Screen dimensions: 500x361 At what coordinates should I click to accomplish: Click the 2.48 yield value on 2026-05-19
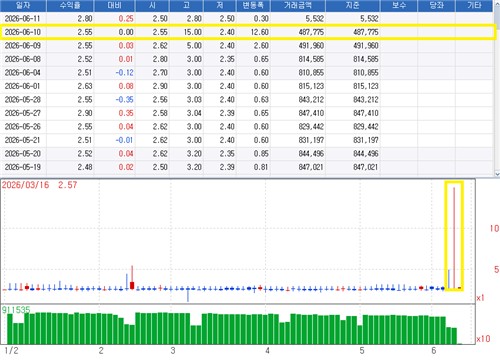(x=85, y=167)
